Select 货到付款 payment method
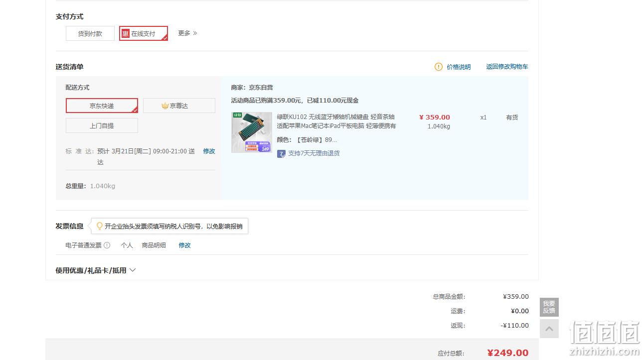644x360 pixels. (x=90, y=33)
